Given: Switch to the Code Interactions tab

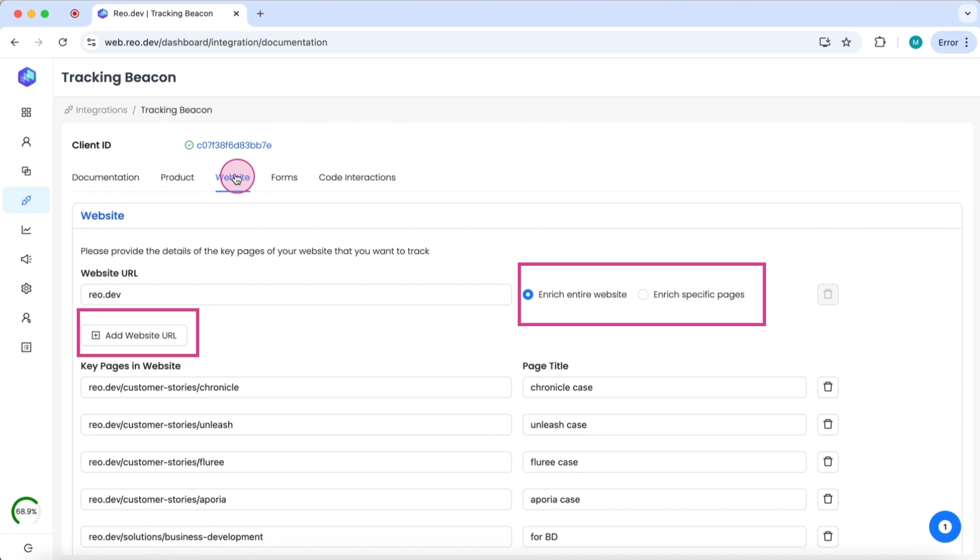Looking at the screenshot, I should coord(357,177).
